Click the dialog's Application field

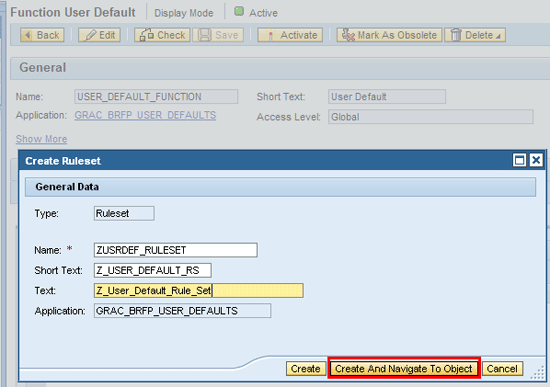point(182,311)
